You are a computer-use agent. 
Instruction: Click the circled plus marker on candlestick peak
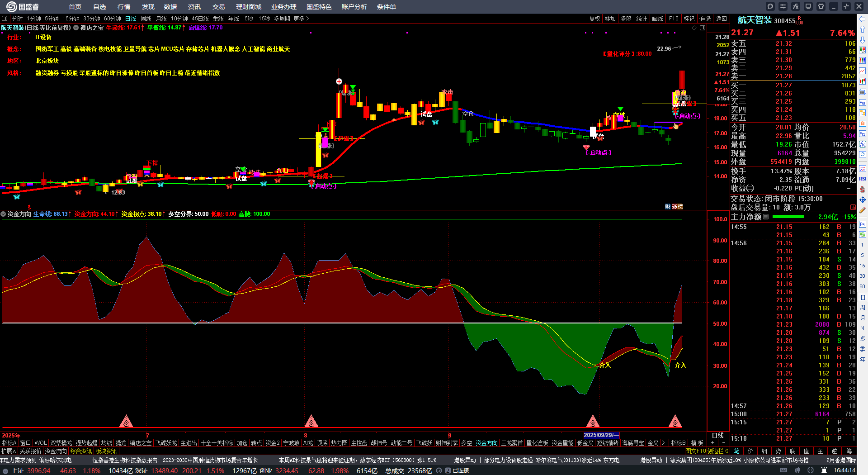pos(339,81)
